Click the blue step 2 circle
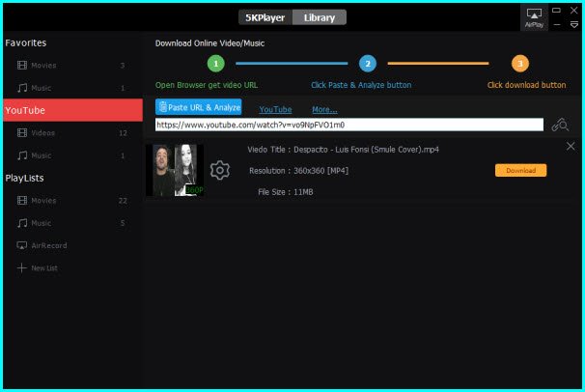Screen dimensions: 585x392 [368, 64]
